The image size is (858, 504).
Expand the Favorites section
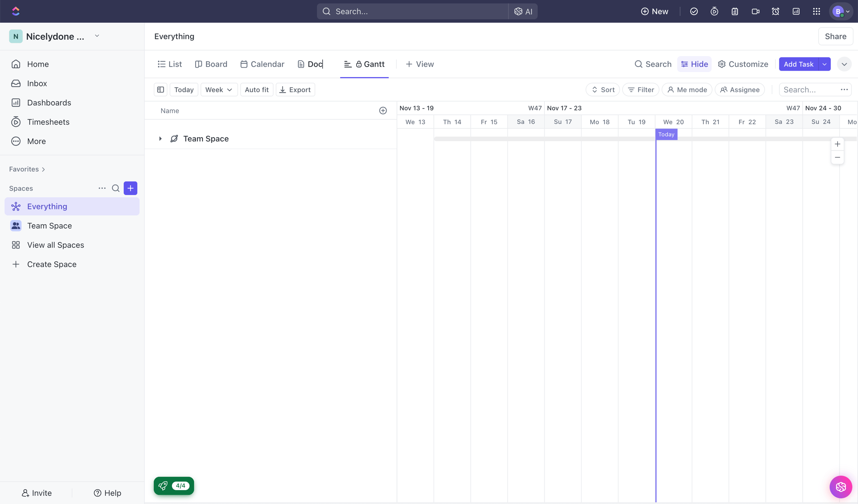pos(27,169)
